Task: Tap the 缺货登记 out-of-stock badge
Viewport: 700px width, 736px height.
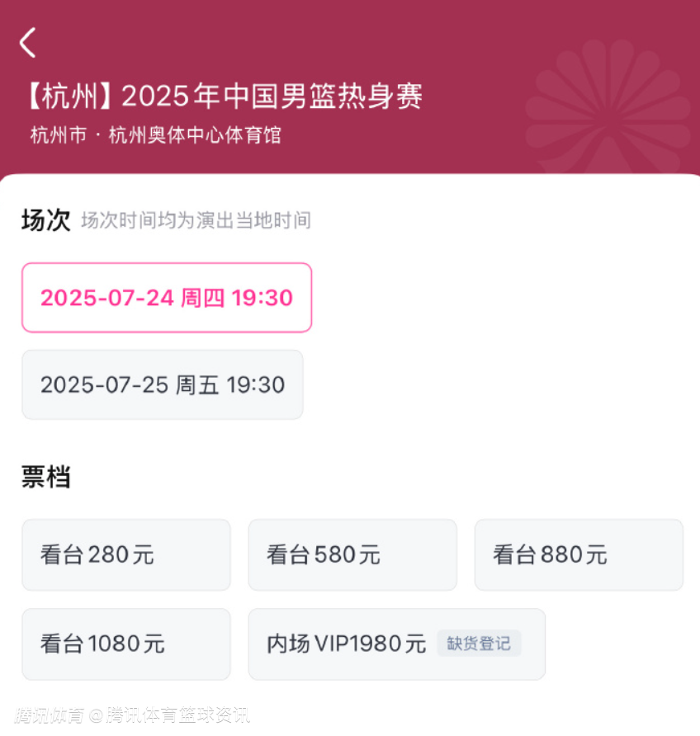Action: [479, 644]
